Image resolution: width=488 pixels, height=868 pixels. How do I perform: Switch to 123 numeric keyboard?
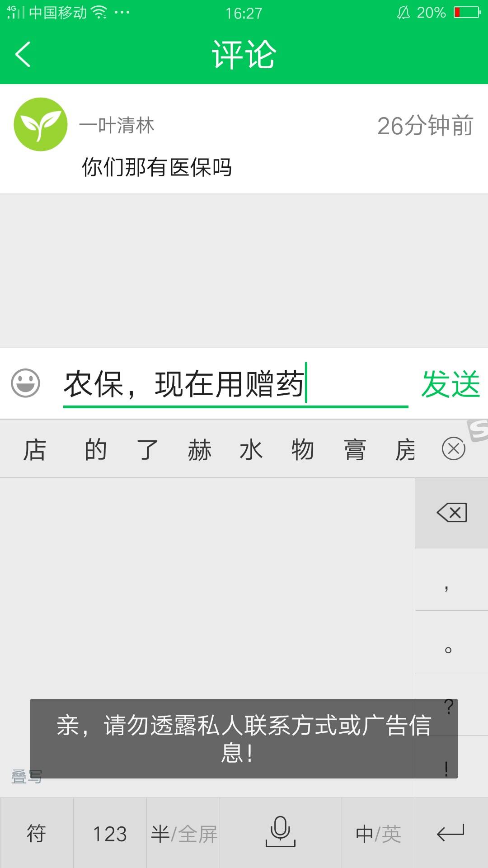(x=110, y=833)
